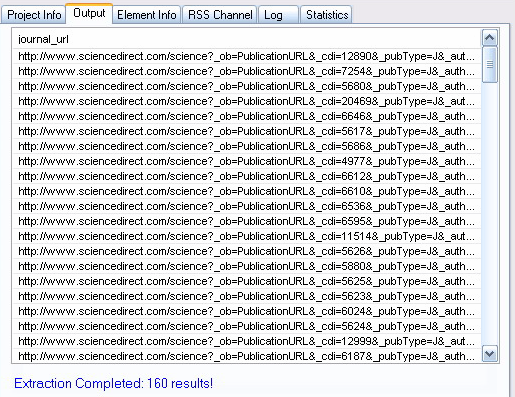
Task: Click the vertical scrollbar thumb
Action: 489,64
